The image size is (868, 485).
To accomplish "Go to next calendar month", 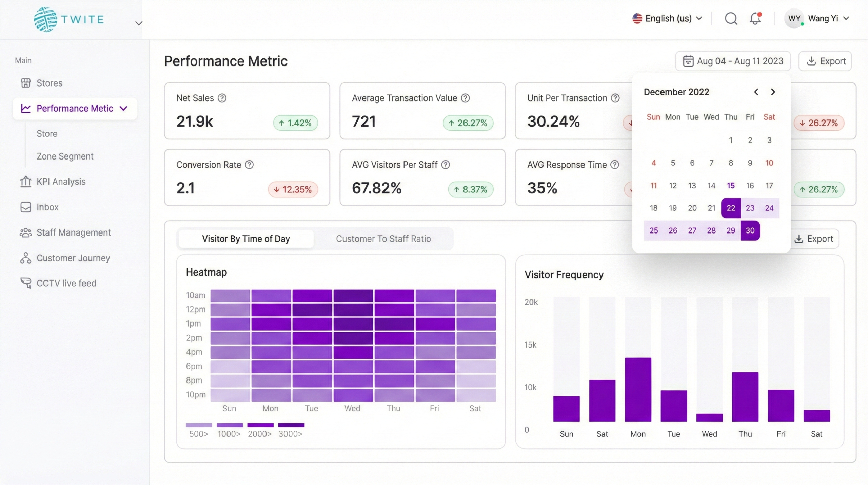I will (773, 92).
